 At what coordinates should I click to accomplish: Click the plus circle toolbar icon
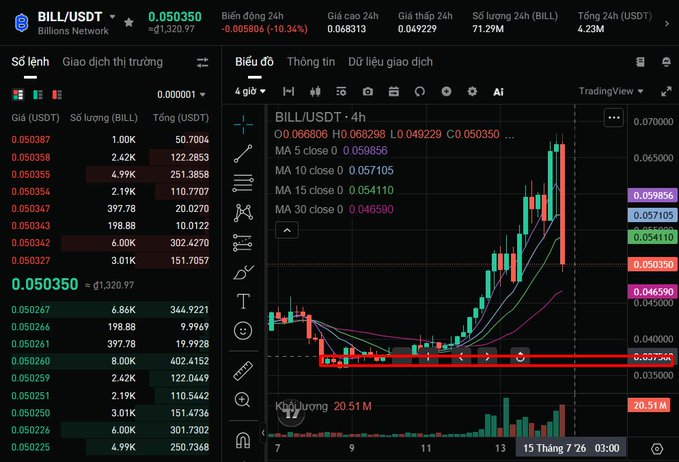(446, 91)
